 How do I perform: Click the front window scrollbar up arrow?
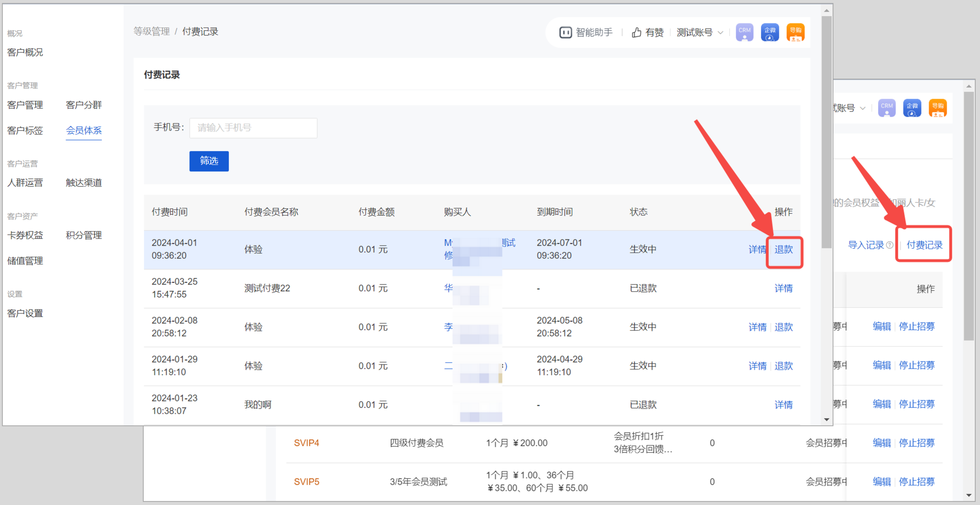point(826,11)
